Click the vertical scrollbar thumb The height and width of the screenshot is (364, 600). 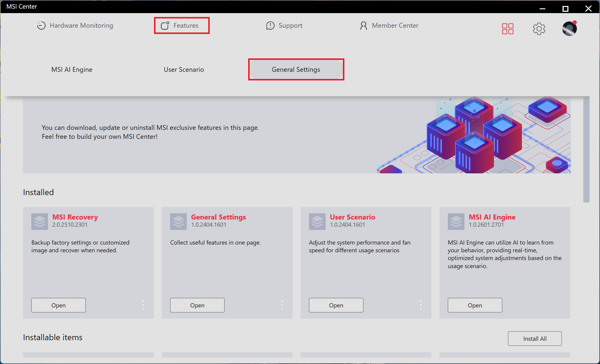pyautogui.click(x=586, y=149)
